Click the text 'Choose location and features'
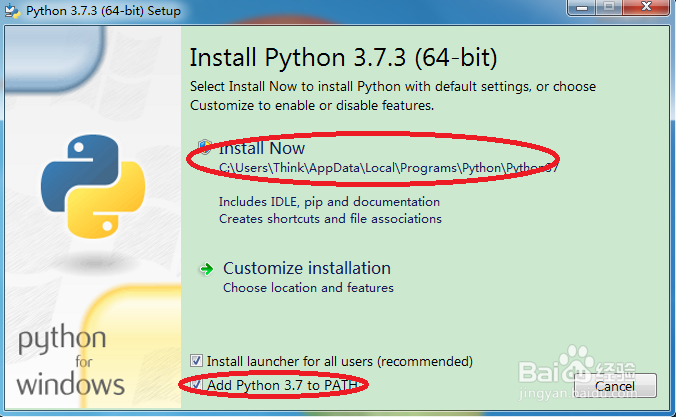This screenshot has height=417, width=676. [x=308, y=288]
